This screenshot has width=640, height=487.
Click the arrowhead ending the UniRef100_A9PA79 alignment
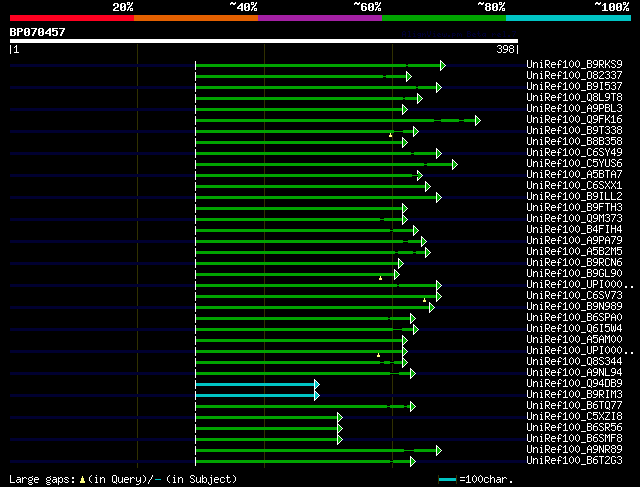tap(424, 242)
